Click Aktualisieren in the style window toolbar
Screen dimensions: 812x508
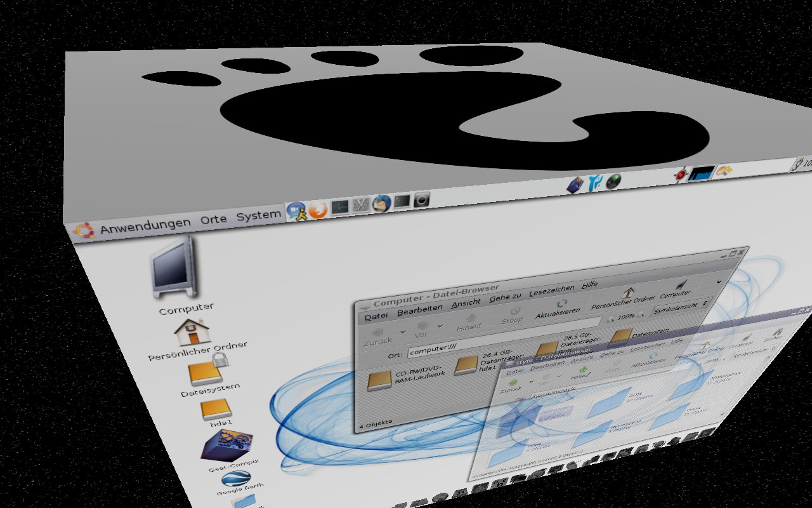click(x=648, y=360)
